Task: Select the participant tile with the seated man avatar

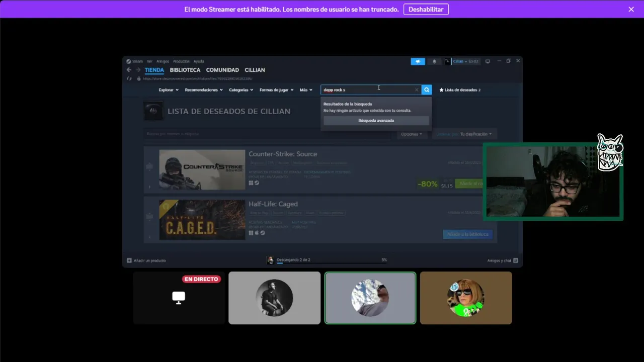Action: coord(274,298)
